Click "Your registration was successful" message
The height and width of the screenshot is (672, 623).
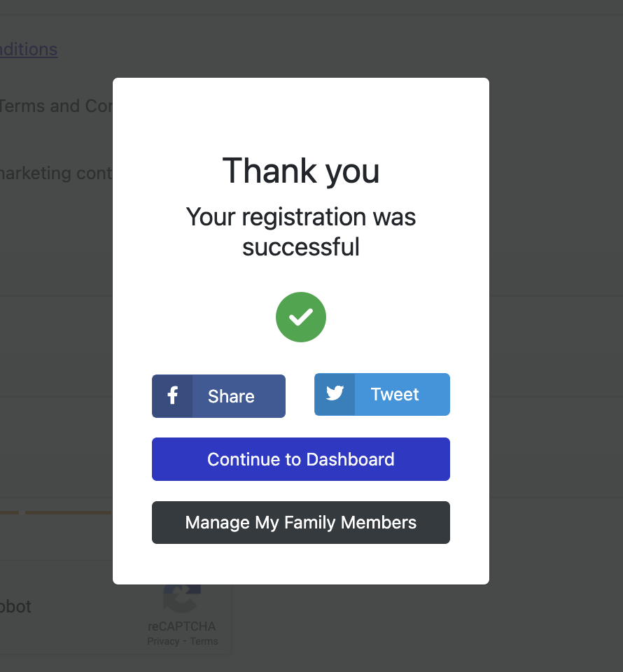tap(301, 232)
